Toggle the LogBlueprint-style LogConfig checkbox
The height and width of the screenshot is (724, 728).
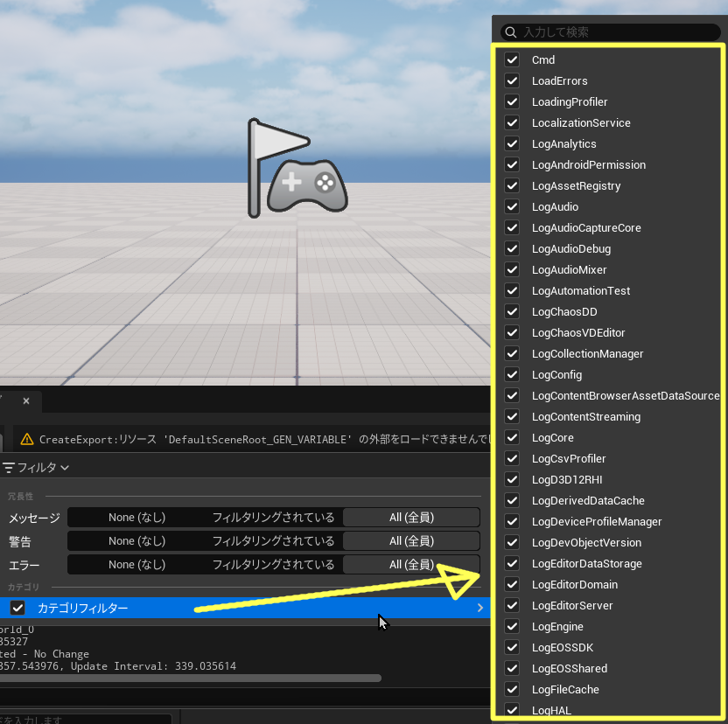click(x=512, y=375)
